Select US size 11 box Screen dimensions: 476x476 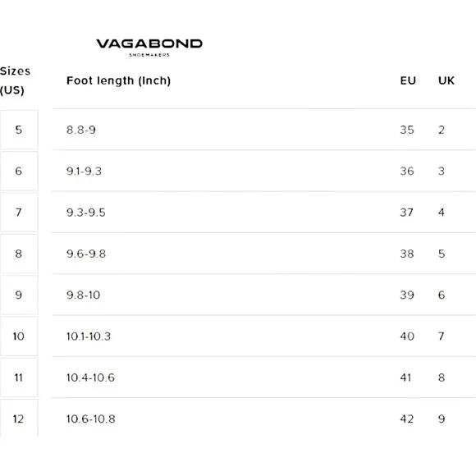[x=19, y=378]
